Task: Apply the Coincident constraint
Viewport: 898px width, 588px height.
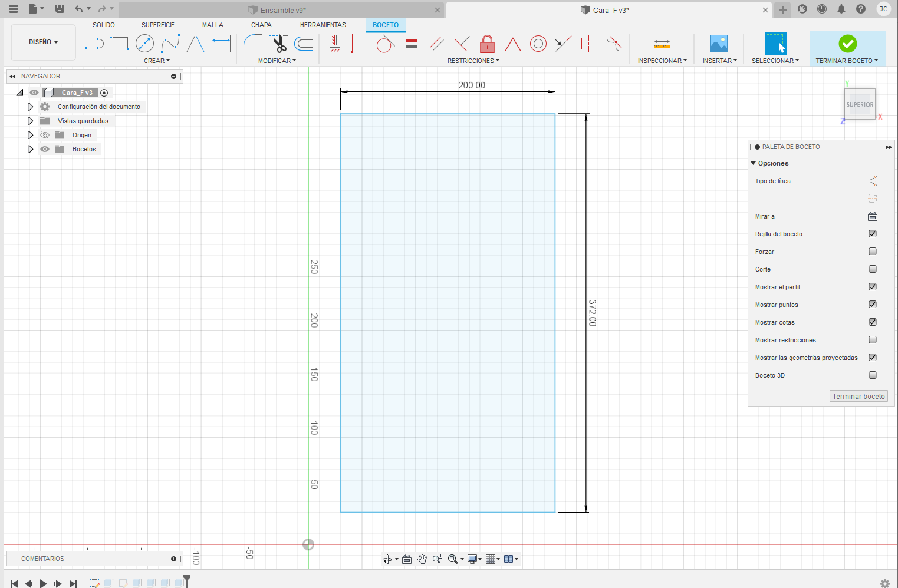Action: click(360, 44)
